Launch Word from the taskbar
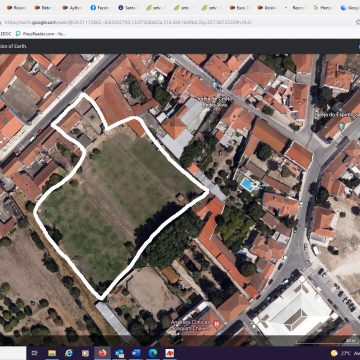 pyautogui.click(x=136, y=353)
